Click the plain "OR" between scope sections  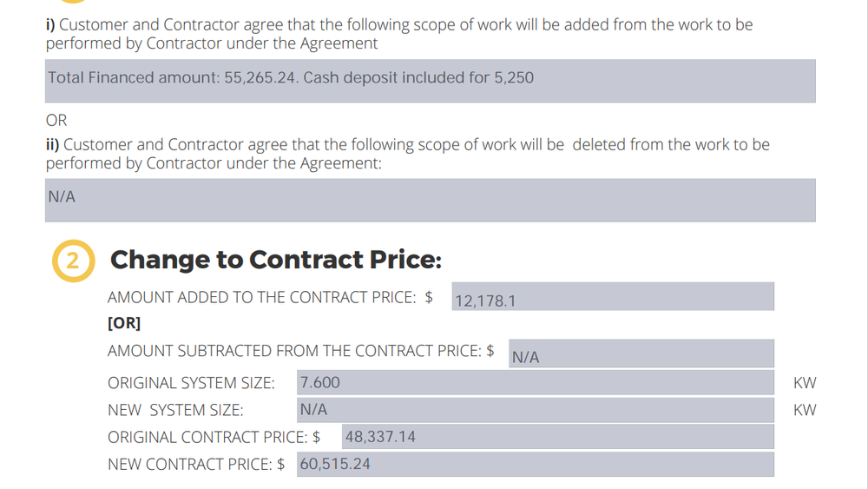pos(56,120)
